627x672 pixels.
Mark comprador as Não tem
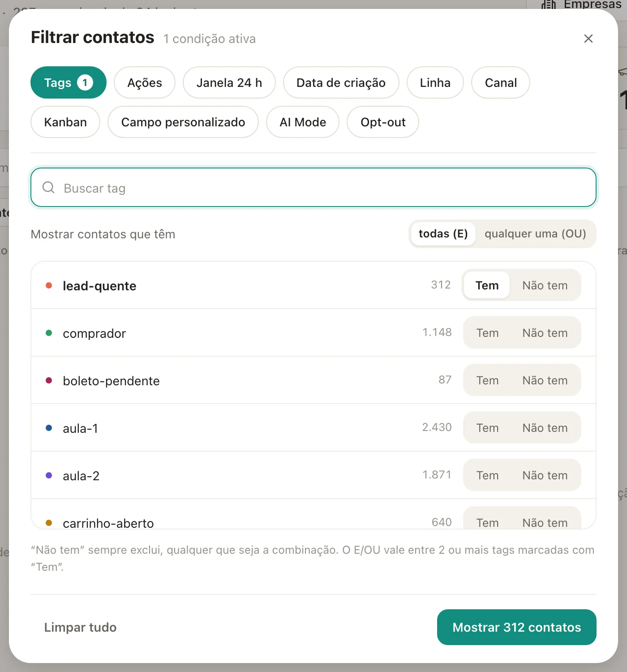click(545, 332)
